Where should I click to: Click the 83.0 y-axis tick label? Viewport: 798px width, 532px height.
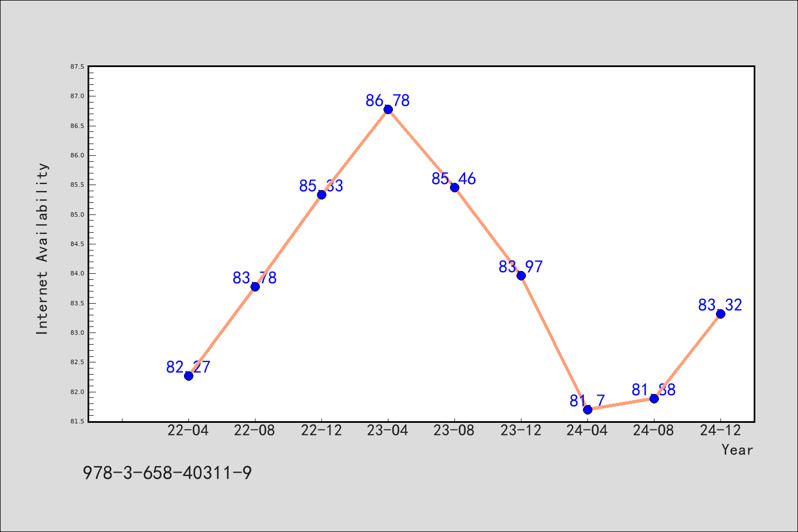[78, 332]
